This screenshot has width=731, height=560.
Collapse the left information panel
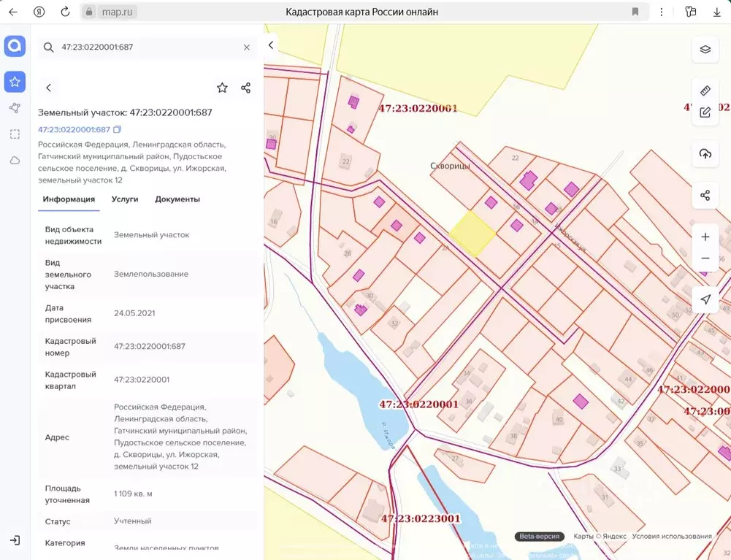(271, 45)
